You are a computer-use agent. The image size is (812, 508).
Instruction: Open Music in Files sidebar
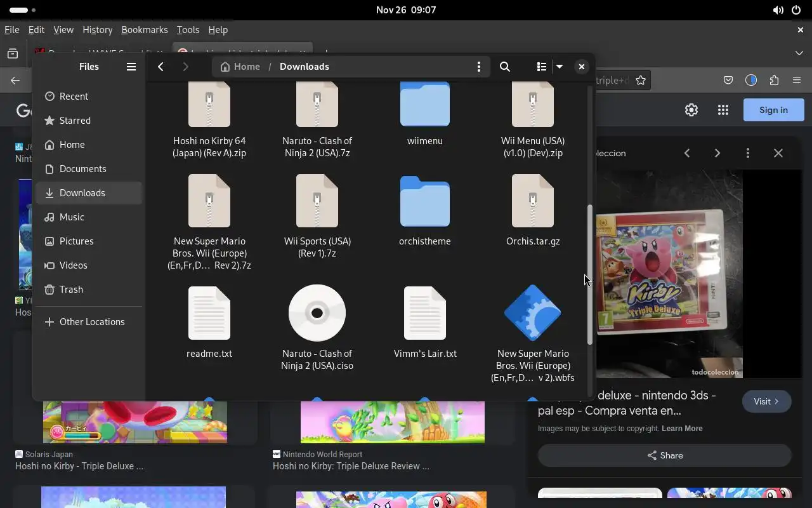(89, 217)
